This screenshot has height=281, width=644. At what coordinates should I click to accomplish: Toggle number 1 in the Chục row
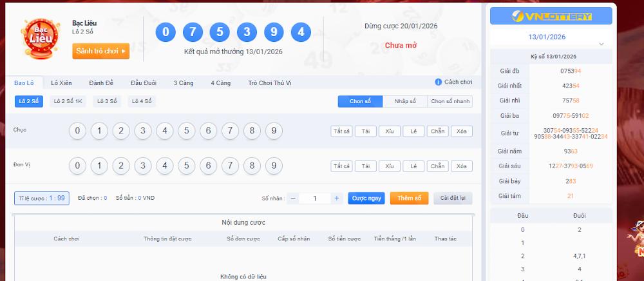pyautogui.click(x=99, y=131)
